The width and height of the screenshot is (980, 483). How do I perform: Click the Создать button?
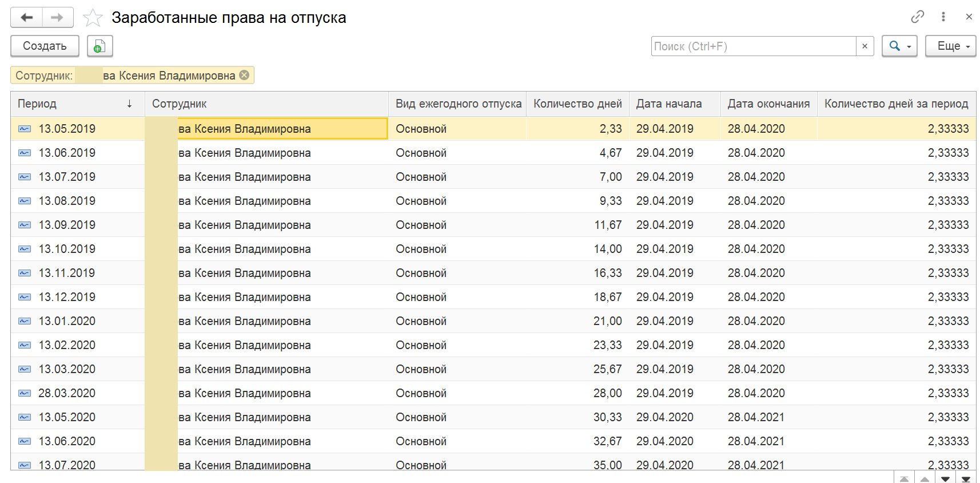pyautogui.click(x=45, y=46)
